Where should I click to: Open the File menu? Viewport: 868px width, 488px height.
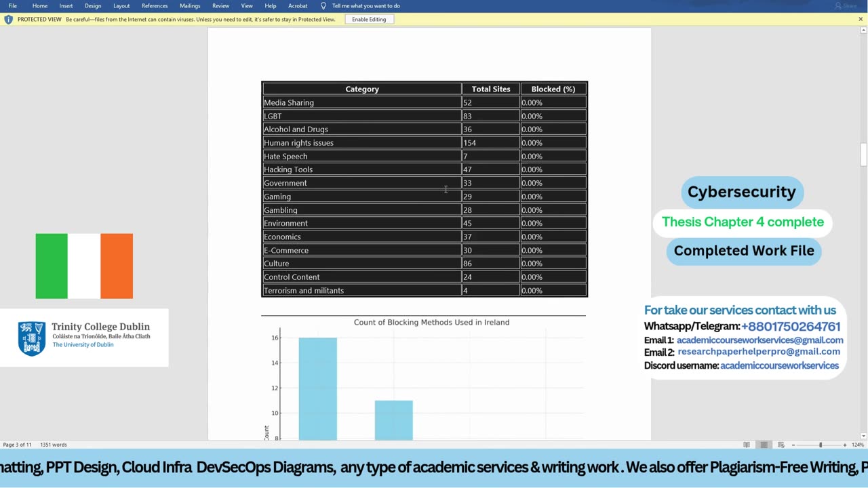[13, 5]
